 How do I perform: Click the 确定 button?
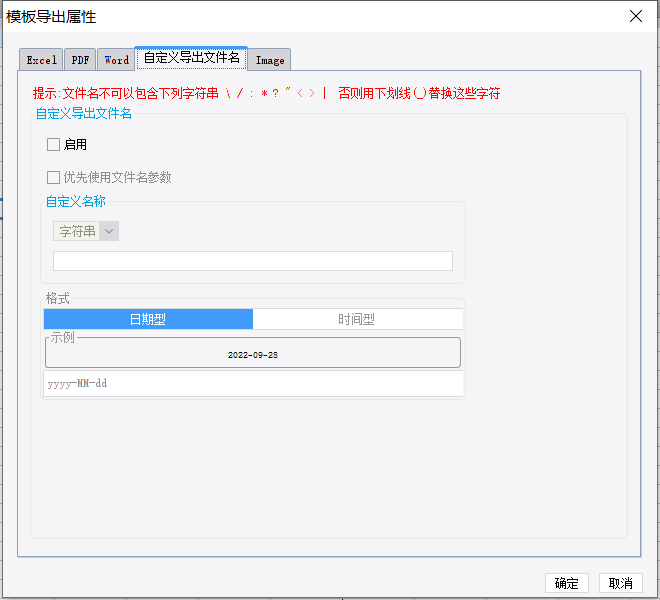click(567, 583)
